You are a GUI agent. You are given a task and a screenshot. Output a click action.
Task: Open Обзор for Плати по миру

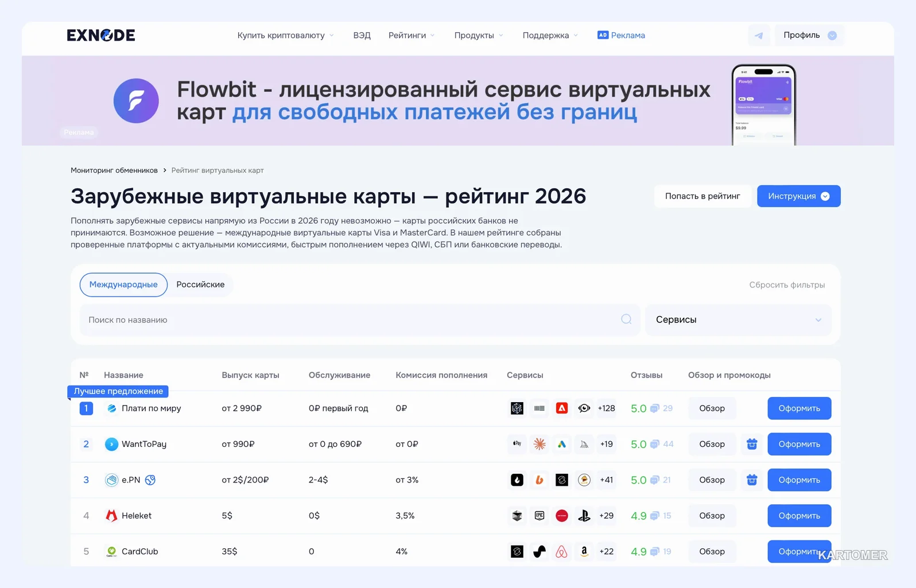712,408
